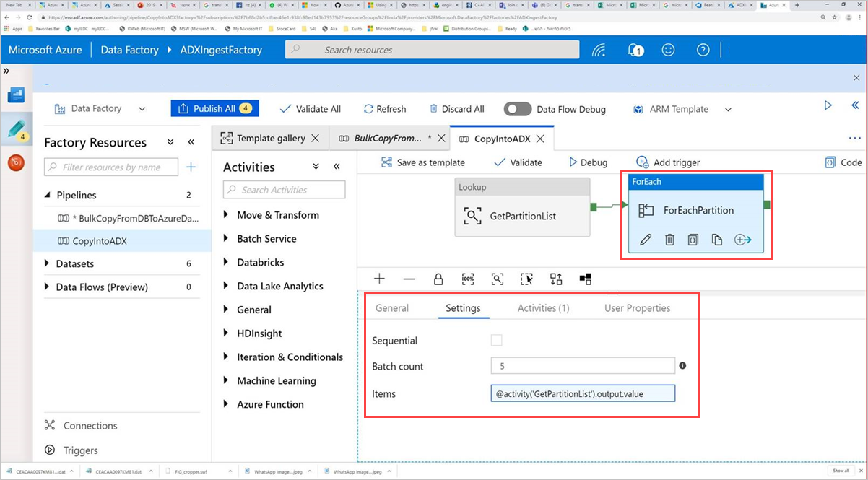Open the Activities (1) tab in settings
The image size is (868, 480).
(x=542, y=307)
